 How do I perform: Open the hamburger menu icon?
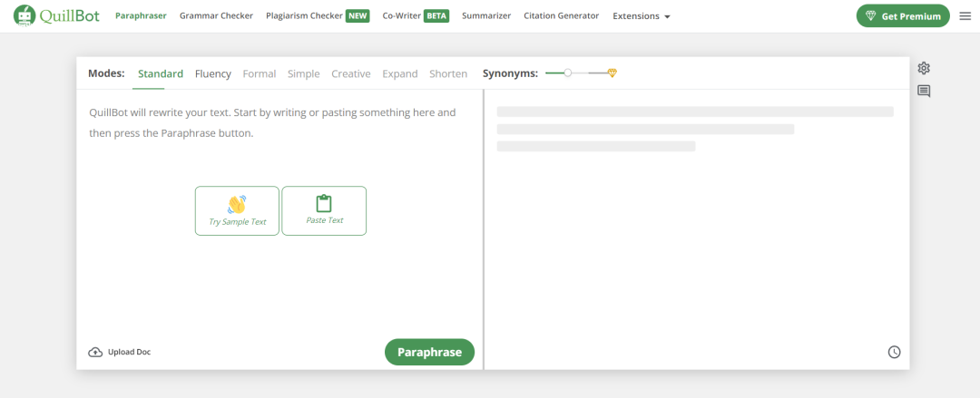pos(965,16)
